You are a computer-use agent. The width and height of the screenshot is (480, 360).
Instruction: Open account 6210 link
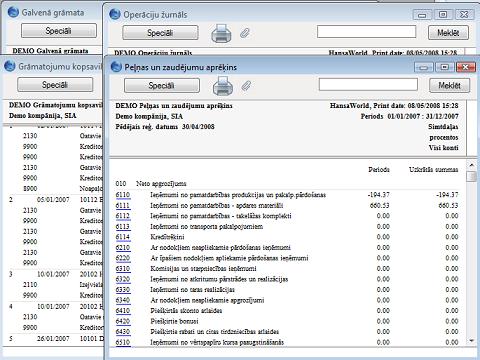pos(123,248)
